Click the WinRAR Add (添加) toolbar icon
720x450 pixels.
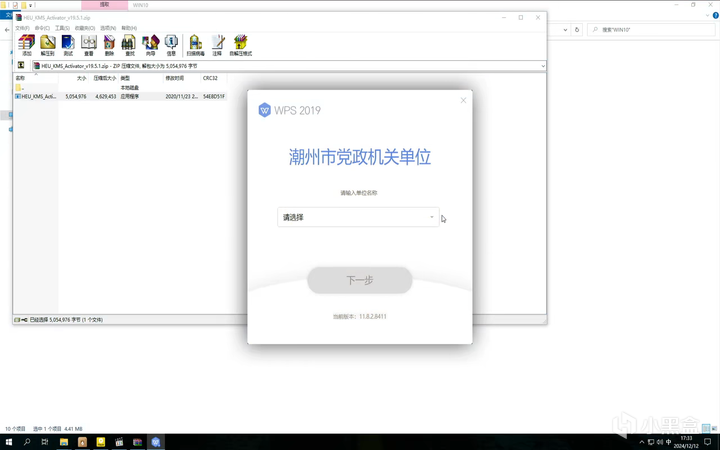click(x=27, y=45)
